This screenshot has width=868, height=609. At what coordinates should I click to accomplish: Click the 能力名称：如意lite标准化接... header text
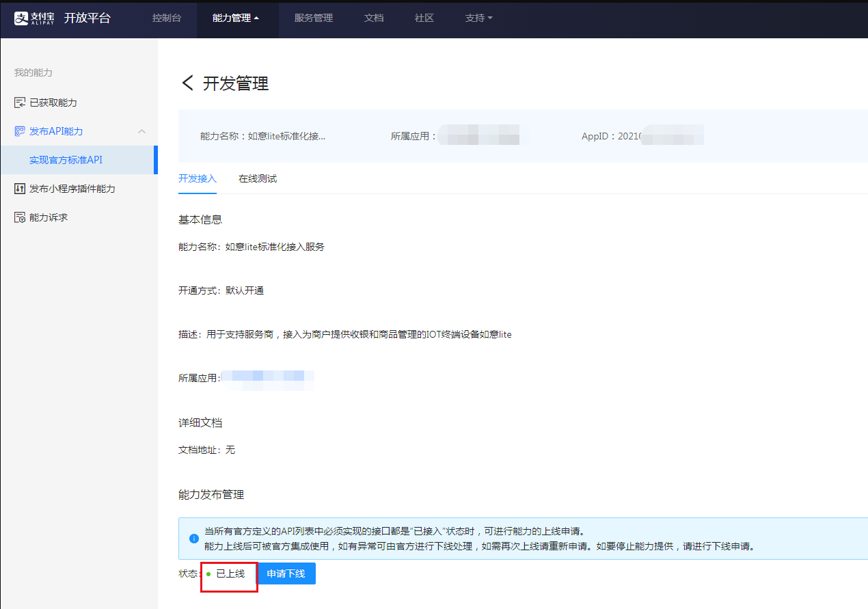[x=263, y=136]
